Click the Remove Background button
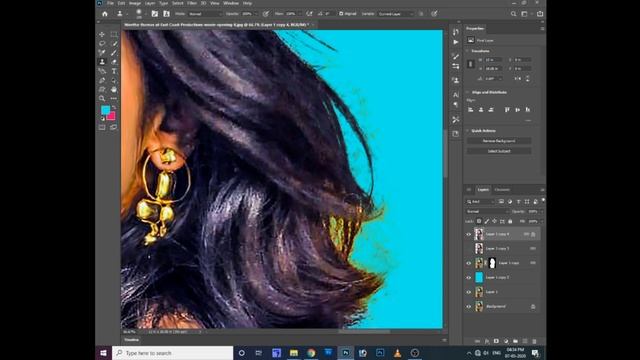Screen dimensions: 640x360 point(499,141)
